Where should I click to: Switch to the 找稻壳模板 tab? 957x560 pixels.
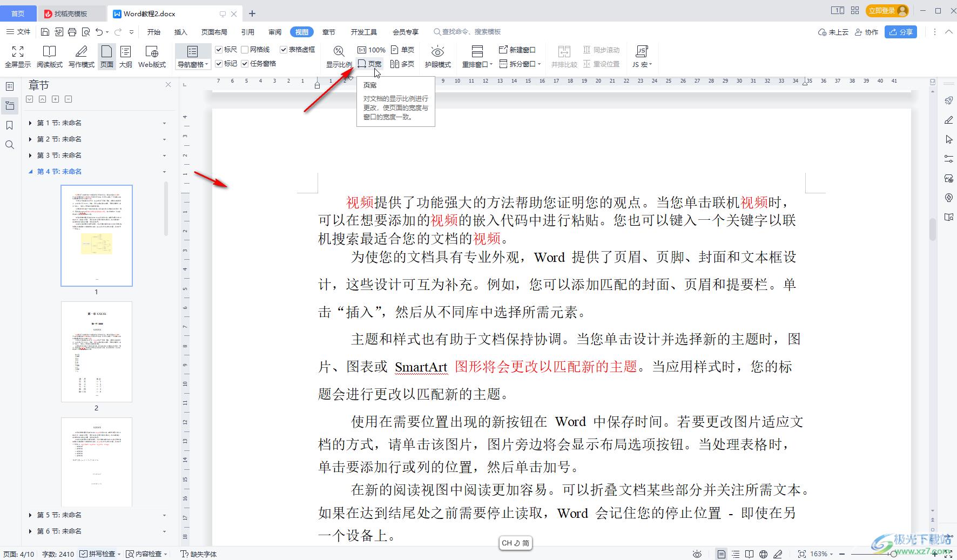pyautogui.click(x=71, y=14)
